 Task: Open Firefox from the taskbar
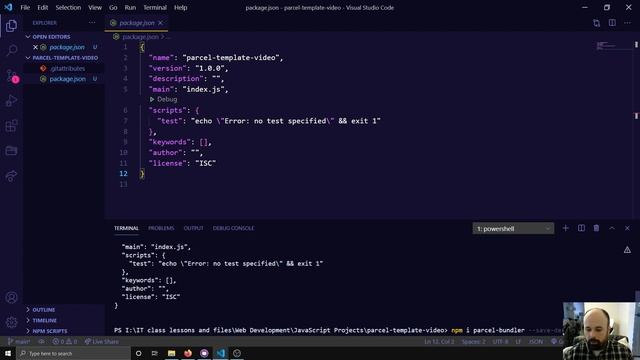point(188,353)
